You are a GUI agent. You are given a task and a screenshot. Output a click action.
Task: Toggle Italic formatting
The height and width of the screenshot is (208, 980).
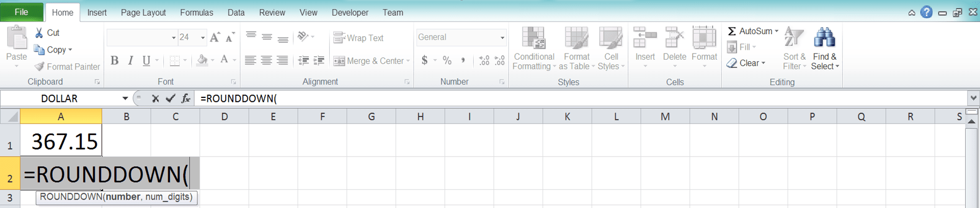click(x=131, y=61)
